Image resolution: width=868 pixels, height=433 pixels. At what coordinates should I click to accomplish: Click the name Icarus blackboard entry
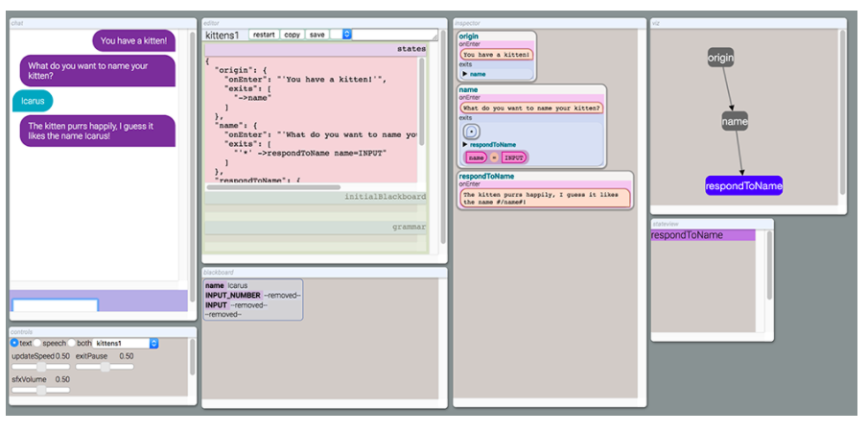pyautogui.click(x=226, y=285)
